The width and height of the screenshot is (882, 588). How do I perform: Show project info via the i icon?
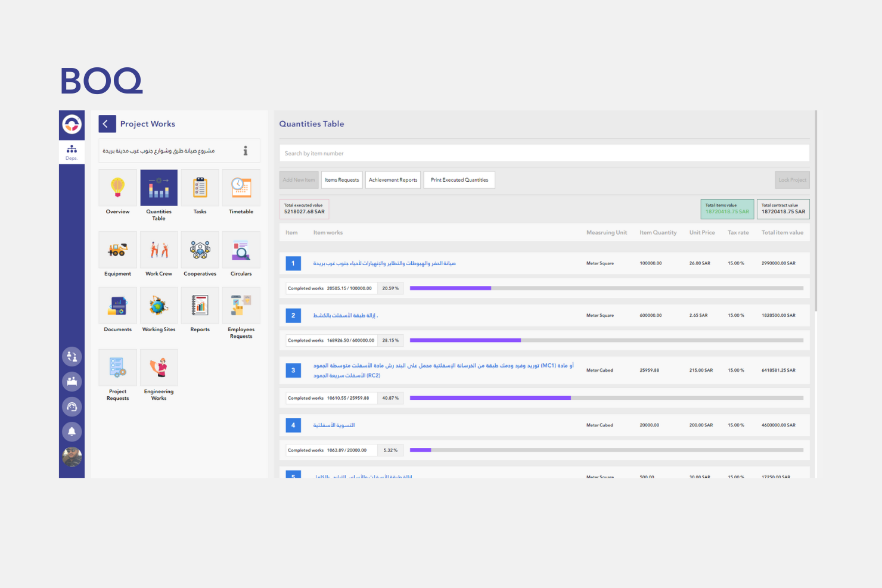[245, 151]
